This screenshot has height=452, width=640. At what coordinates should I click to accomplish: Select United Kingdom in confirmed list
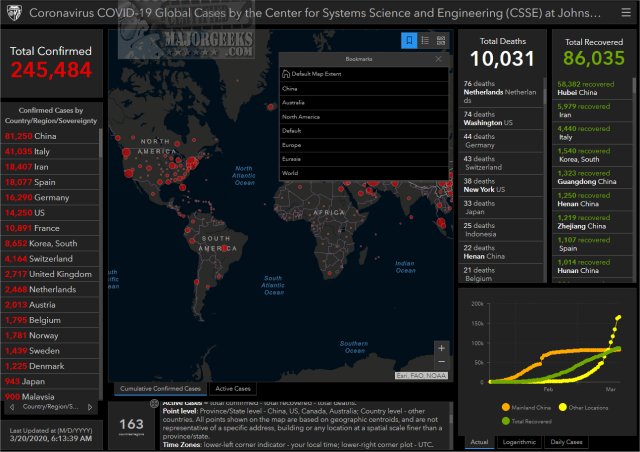(x=50, y=274)
